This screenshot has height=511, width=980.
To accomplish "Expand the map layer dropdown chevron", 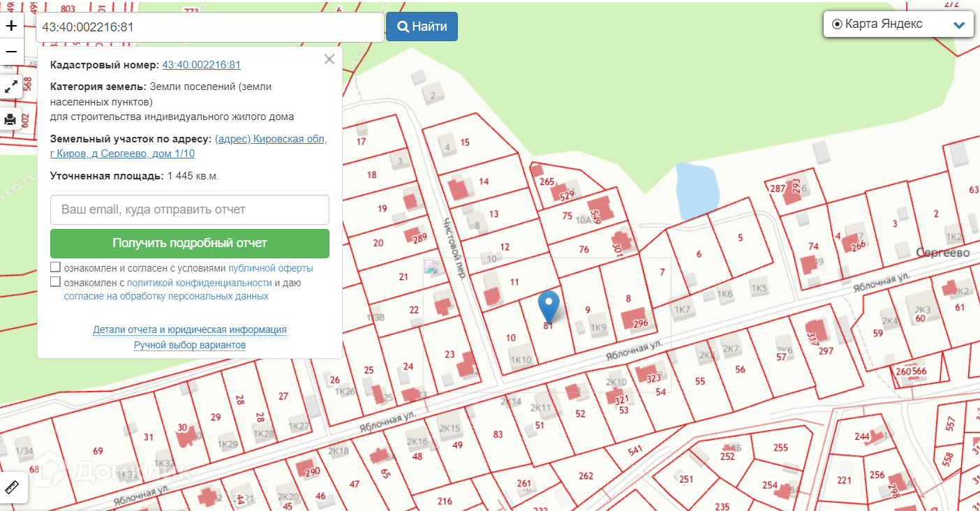I will [959, 25].
